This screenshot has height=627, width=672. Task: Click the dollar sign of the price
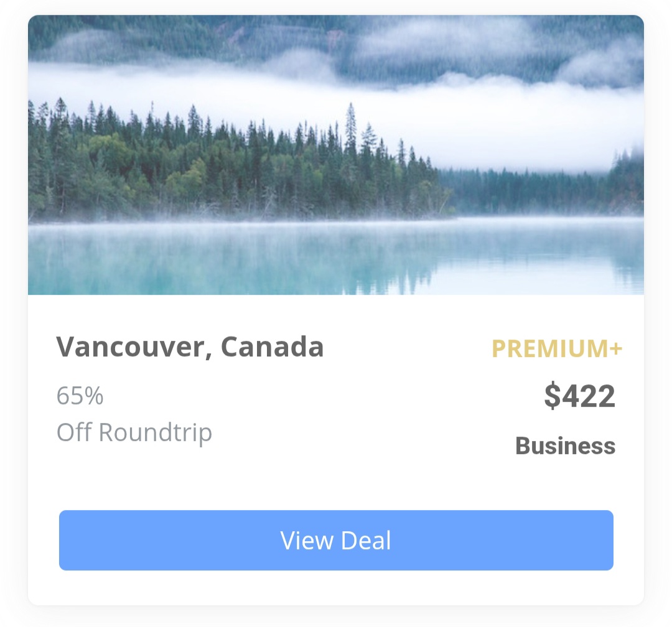(x=552, y=396)
